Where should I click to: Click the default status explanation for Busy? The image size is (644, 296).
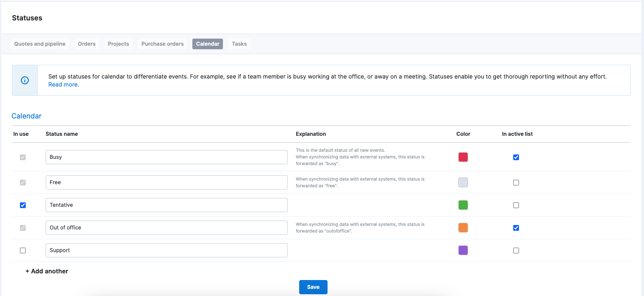360,157
